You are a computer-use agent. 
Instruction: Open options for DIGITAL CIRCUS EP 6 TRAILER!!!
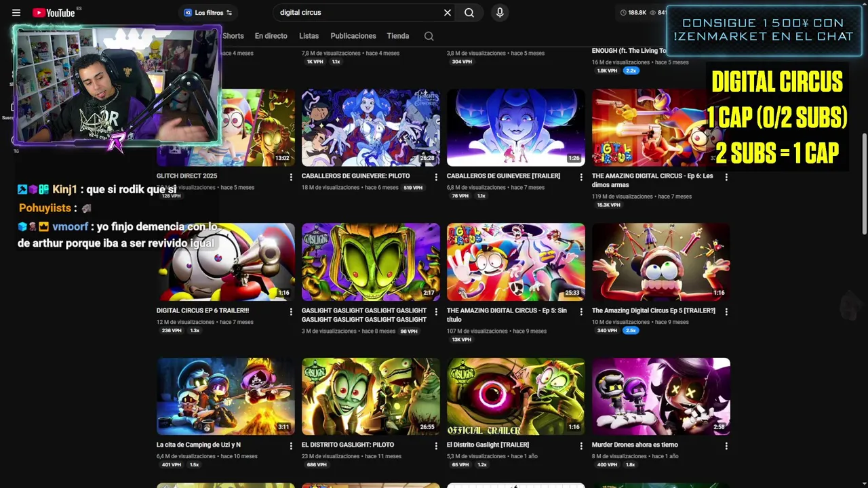click(291, 312)
